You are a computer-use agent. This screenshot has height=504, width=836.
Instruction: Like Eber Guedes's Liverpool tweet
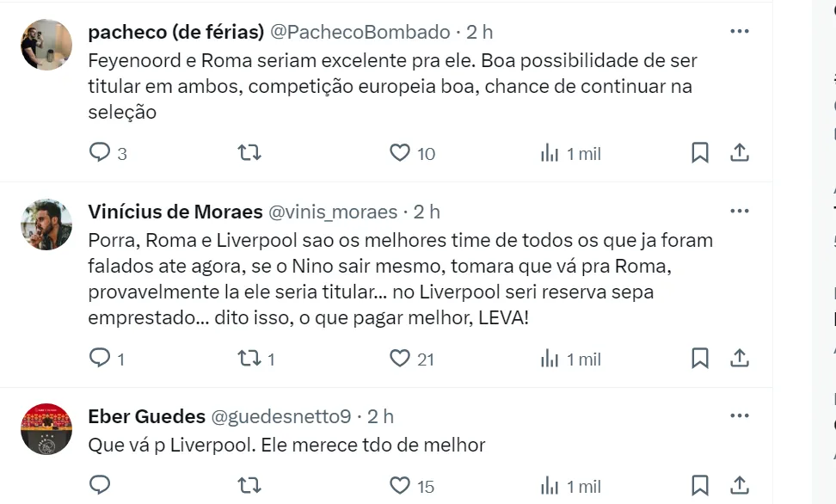click(x=400, y=486)
